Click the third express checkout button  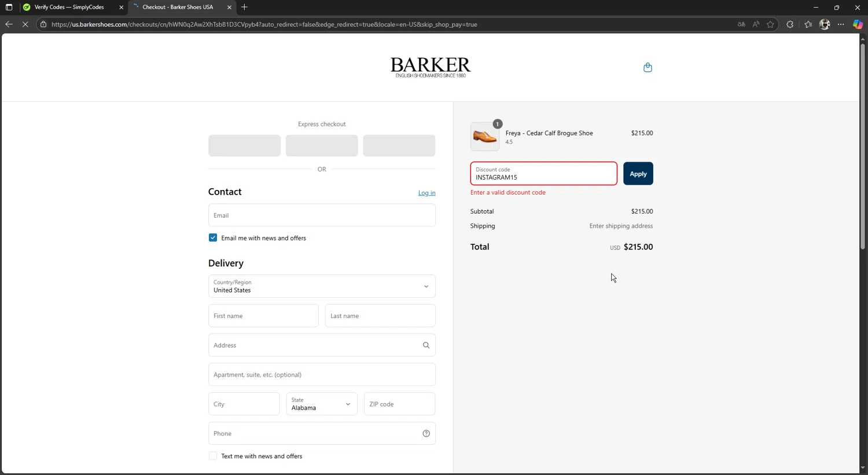[399, 145]
